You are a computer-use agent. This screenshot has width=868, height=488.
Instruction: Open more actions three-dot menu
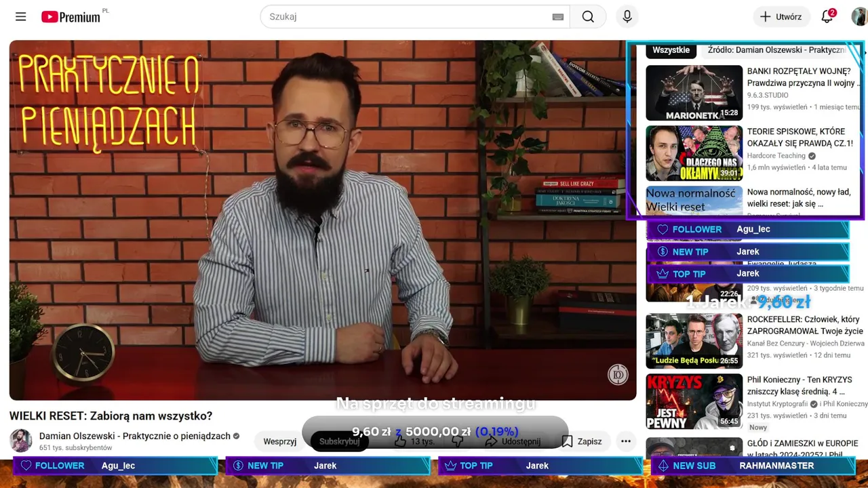click(626, 441)
